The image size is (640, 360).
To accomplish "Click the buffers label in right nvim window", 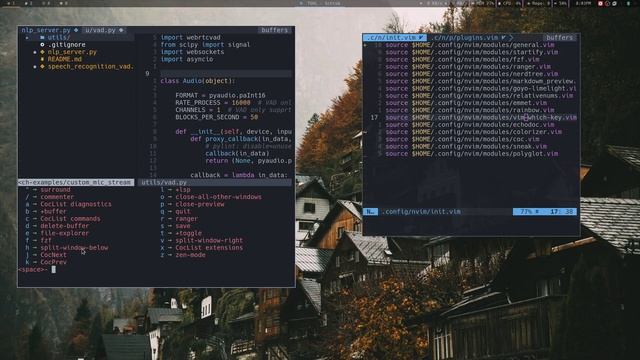I will pos(559,38).
